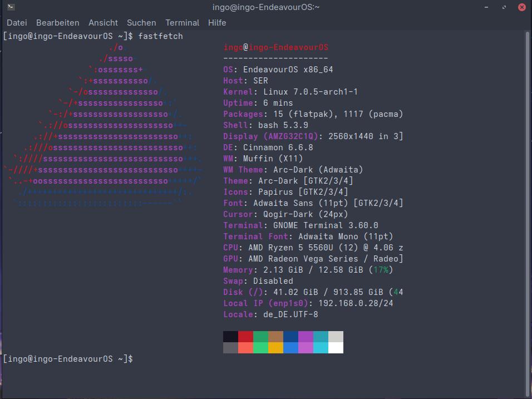Screen dimensions: 532x399
Task: Click the Terminal: GNOME Terminal 3.60.0 line
Action: click(x=301, y=225)
